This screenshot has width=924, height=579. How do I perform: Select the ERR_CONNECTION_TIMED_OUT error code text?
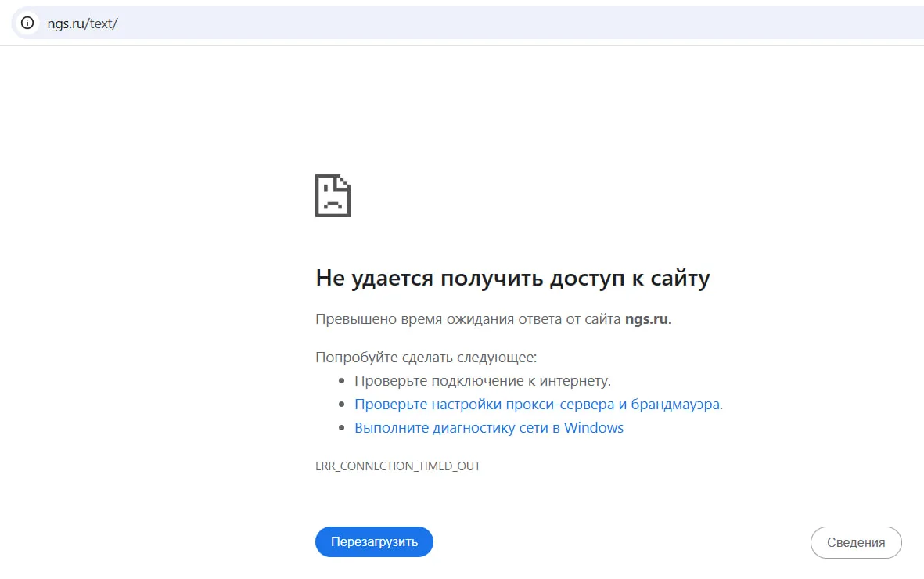pos(397,466)
